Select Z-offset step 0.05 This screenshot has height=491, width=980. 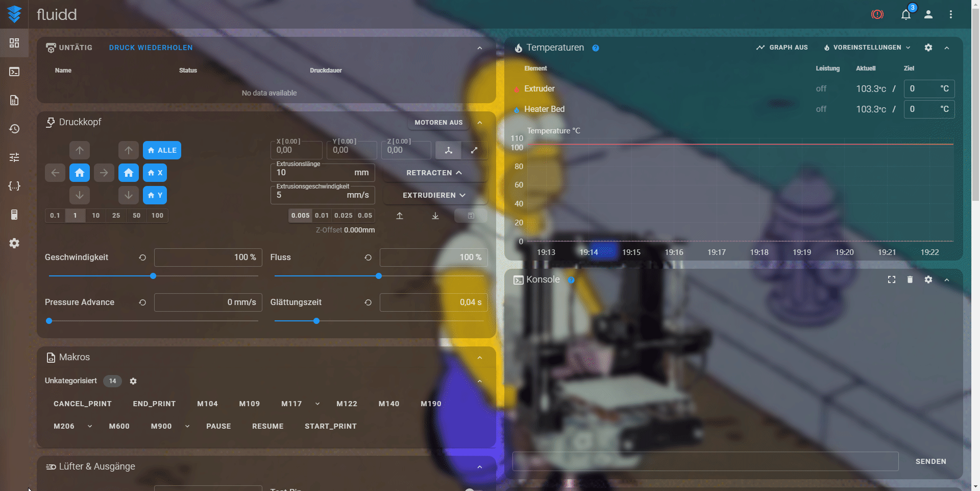click(365, 216)
